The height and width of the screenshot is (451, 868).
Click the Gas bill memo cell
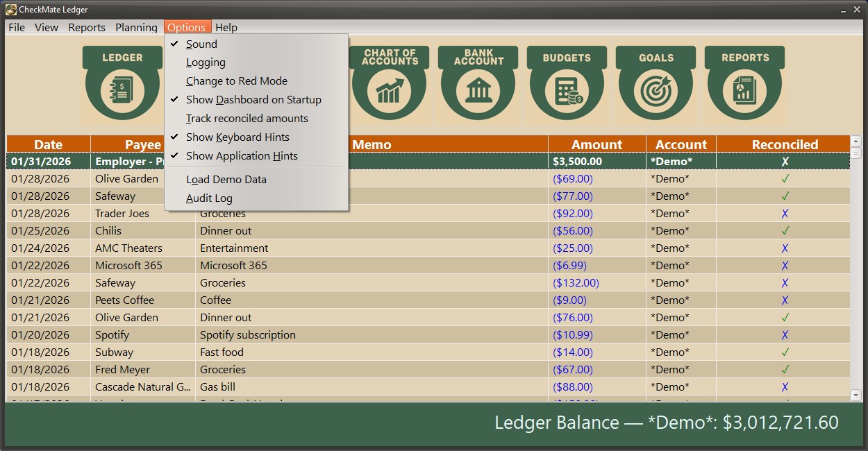tap(372, 387)
